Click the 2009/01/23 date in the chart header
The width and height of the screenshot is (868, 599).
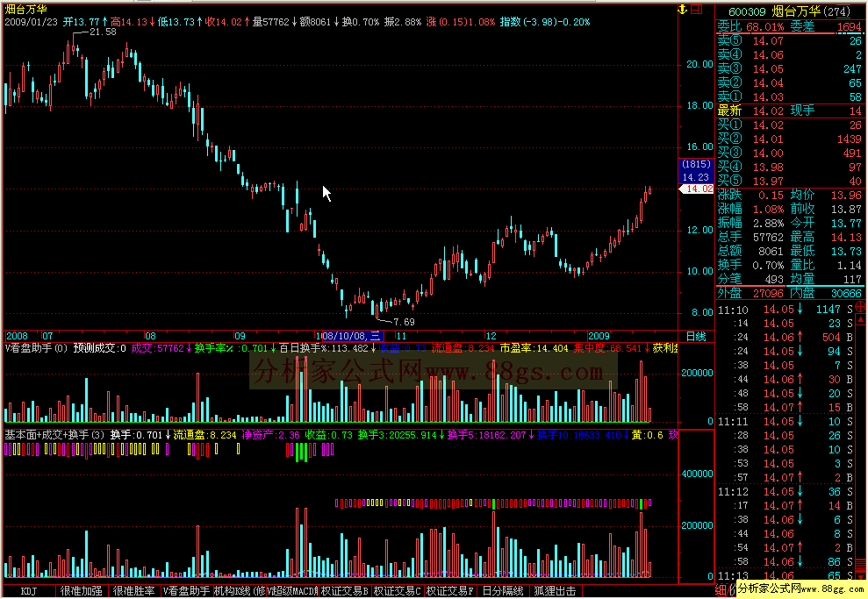click(x=31, y=22)
